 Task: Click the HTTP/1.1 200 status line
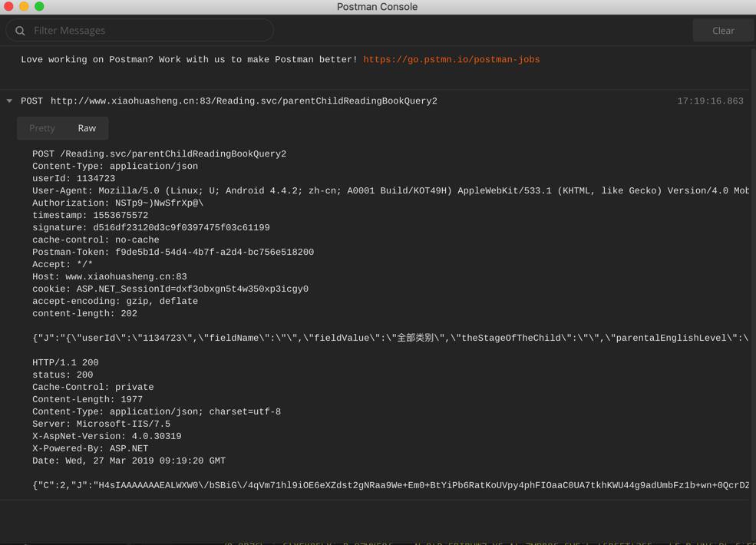pyautogui.click(x=65, y=363)
